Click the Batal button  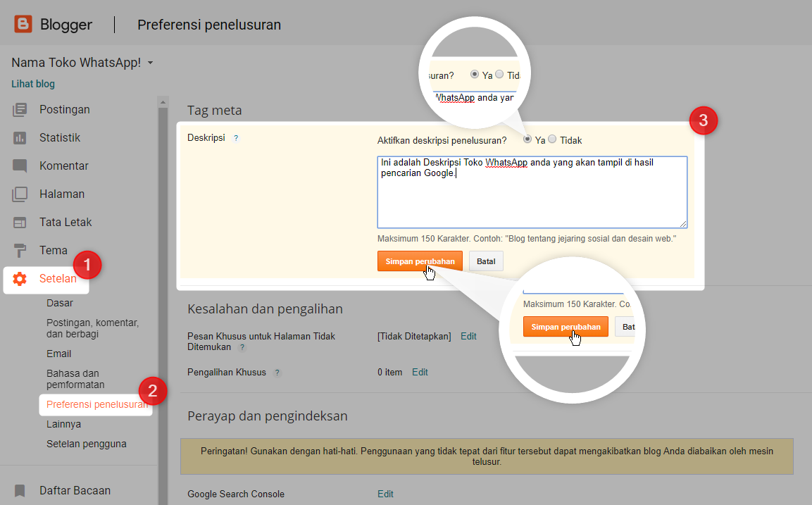pos(486,261)
